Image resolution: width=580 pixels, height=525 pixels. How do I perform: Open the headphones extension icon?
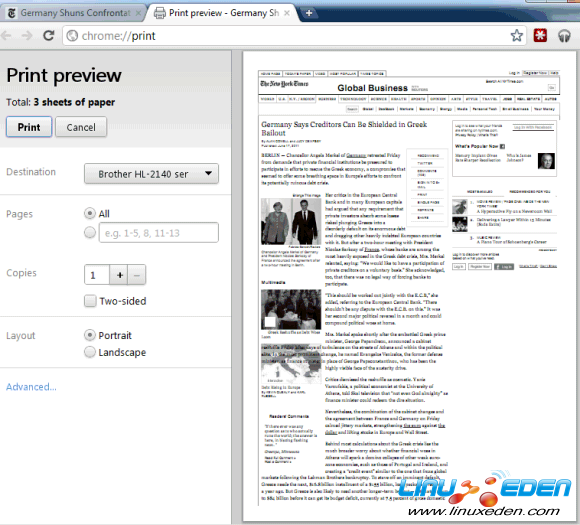(x=564, y=36)
